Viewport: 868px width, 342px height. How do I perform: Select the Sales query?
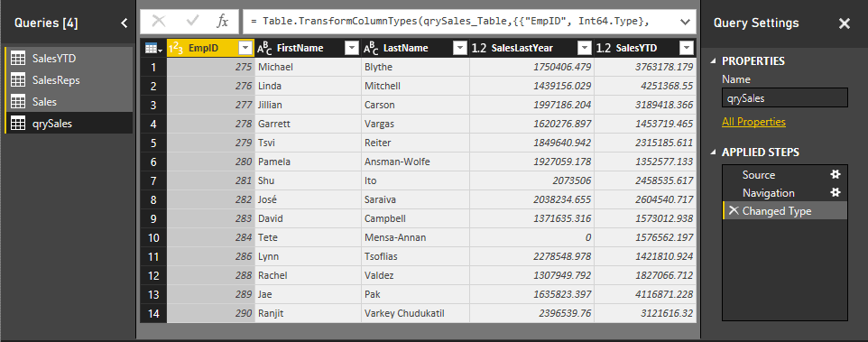tap(69, 102)
